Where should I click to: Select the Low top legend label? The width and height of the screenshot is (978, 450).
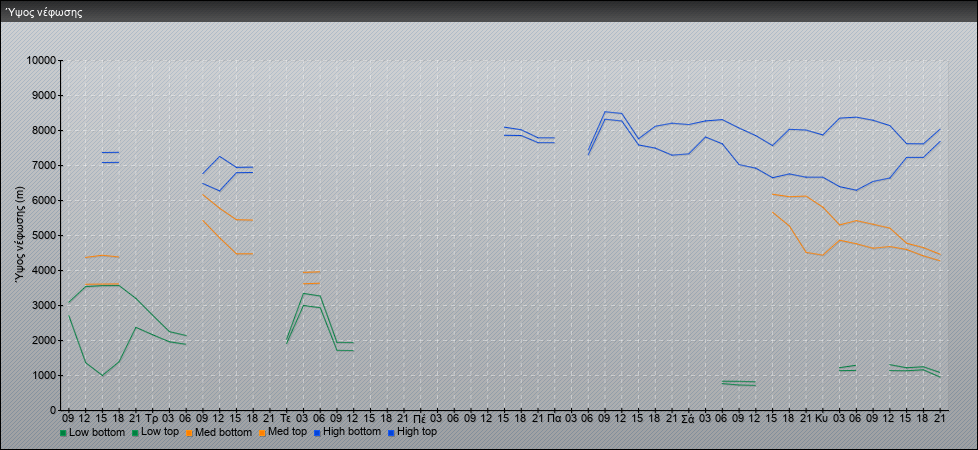click(x=161, y=432)
